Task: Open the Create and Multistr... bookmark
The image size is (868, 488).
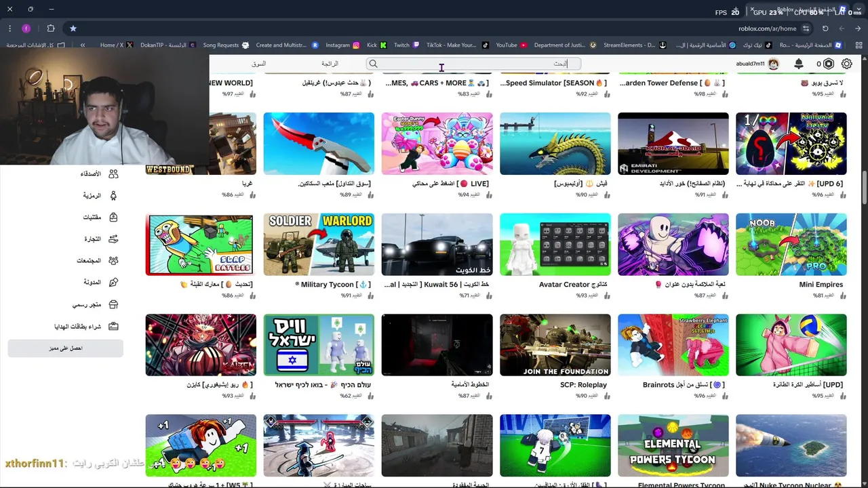Action: 287,45
